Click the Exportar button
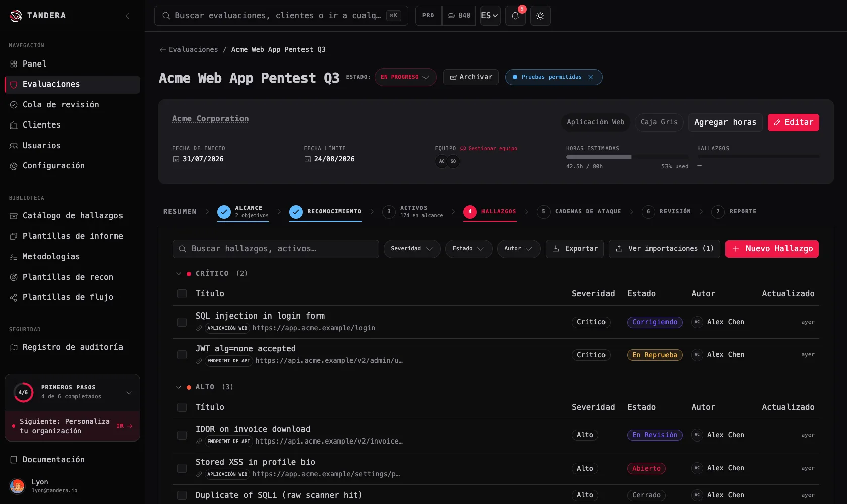Viewport: 847px width, 504px height. (x=575, y=249)
